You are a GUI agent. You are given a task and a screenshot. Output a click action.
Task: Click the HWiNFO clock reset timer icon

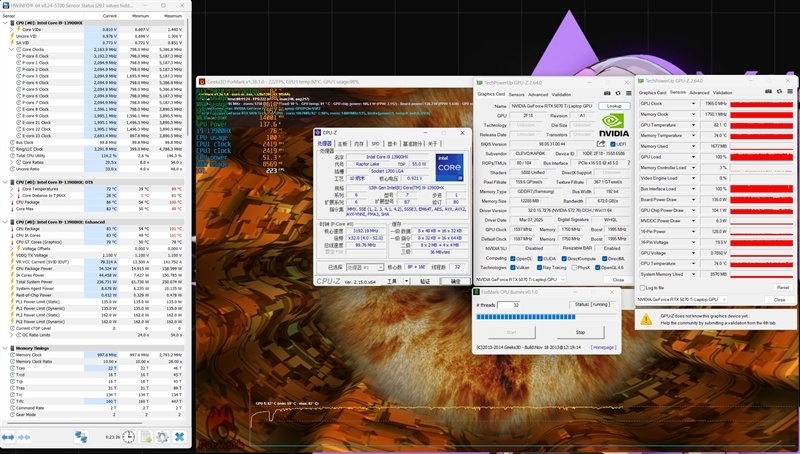coord(129,437)
